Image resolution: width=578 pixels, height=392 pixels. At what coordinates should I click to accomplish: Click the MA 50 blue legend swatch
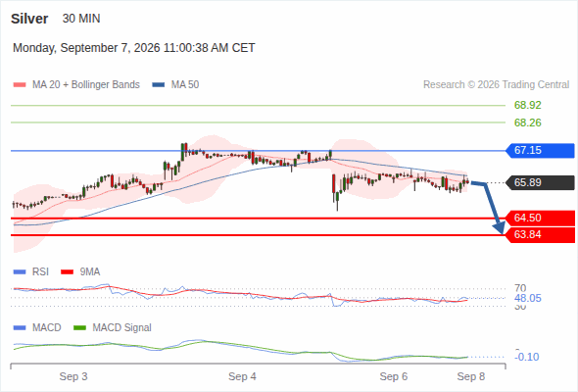[159, 85]
